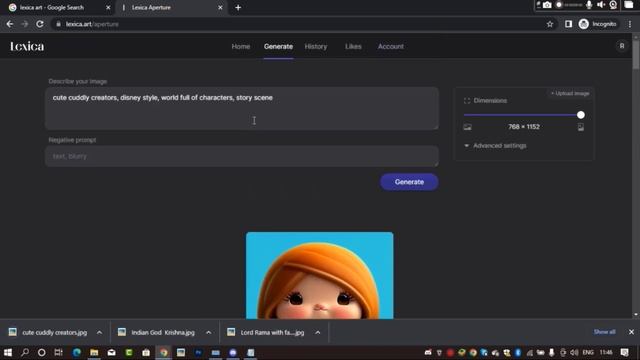Image resolution: width=640 pixels, height=360 pixels.
Task: Open Microsoft Store from the taskbar
Action: pyautogui.click(x=146, y=352)
